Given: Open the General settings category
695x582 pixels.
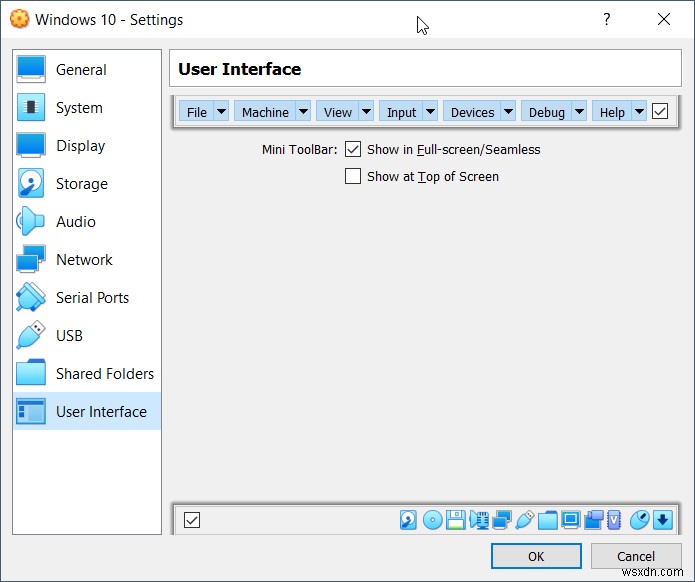Looking at the screenshot, I should coord(87,69).
